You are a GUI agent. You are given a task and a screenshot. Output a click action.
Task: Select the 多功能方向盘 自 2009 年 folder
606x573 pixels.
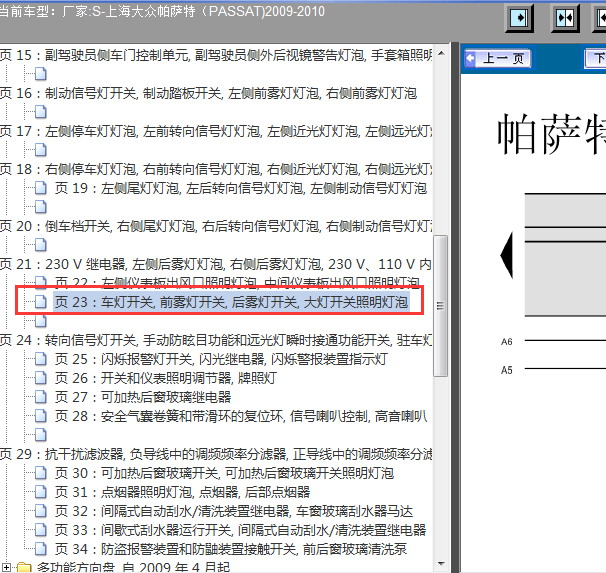pyautogui.click(x=133, y=567)
